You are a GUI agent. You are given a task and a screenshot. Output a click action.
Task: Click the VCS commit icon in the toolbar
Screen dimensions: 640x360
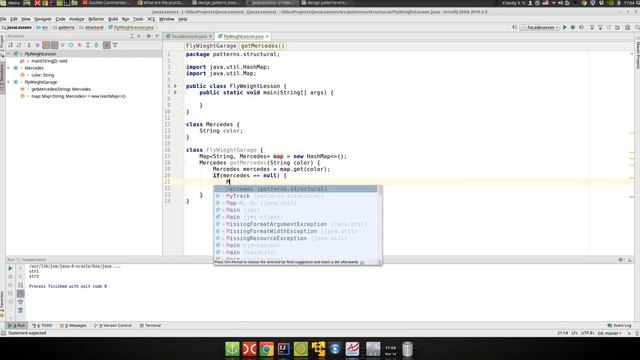600,27
